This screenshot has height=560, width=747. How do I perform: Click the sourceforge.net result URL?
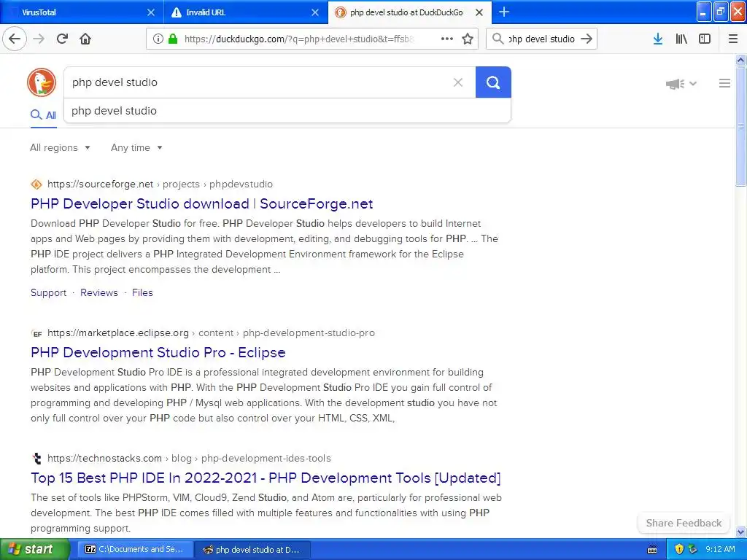tap(160, 184)
